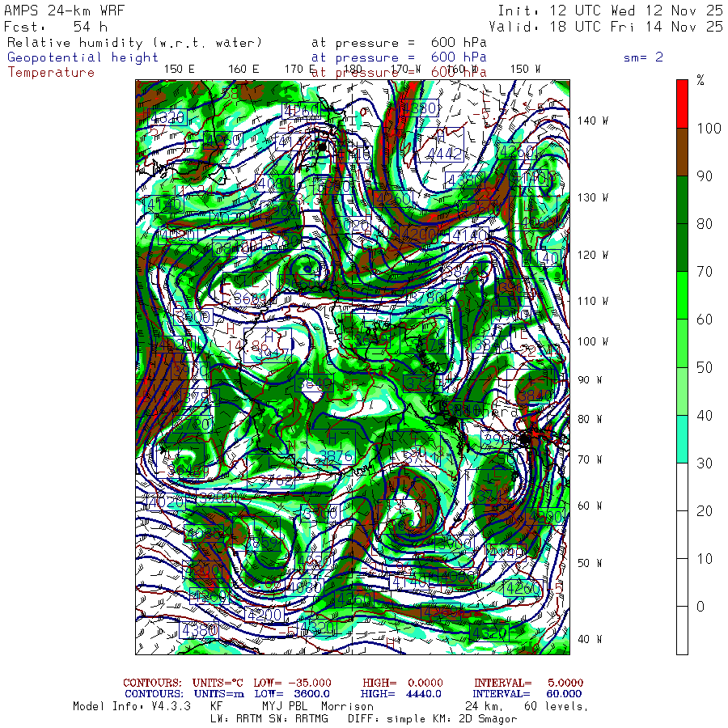Click the blue Geopotential height legend text

click(83, 57)
